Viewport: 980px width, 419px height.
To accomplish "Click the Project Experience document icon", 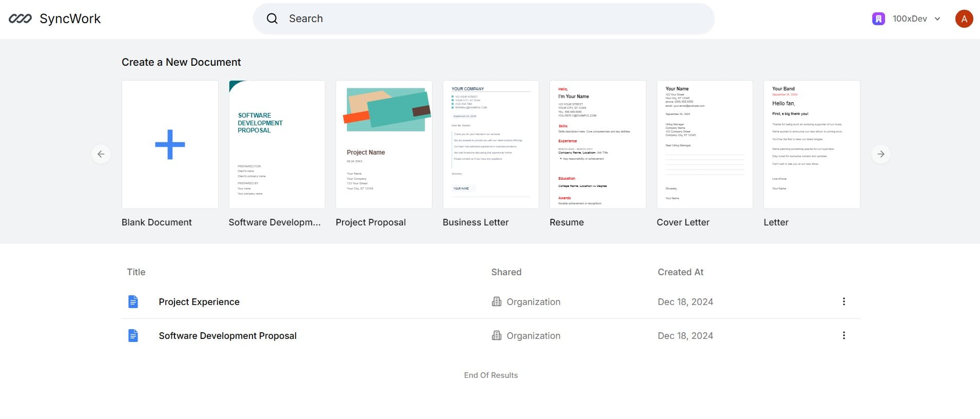I will pyautogui.click(x=133, y=302).
